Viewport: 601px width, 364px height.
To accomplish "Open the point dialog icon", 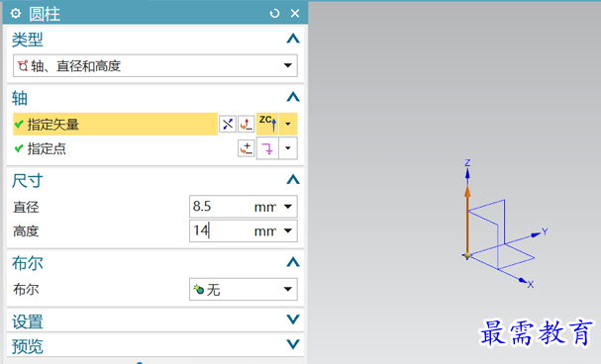I will point(247,148).
